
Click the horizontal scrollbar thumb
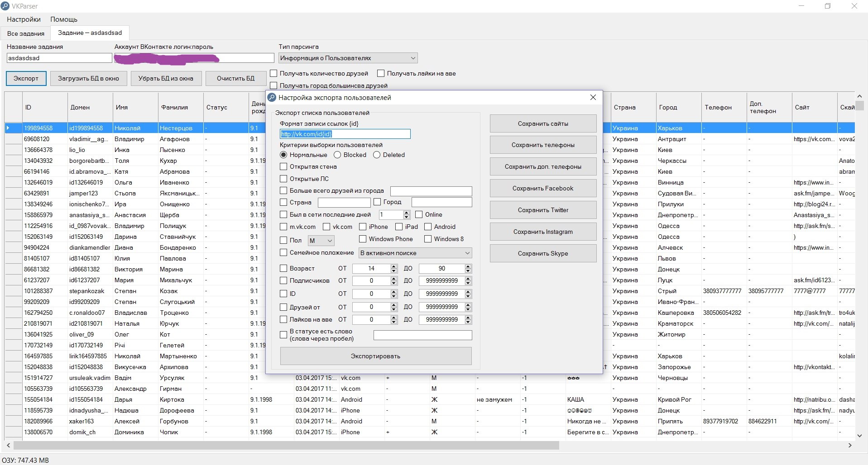pyautogui.click(x=286, y=446)
